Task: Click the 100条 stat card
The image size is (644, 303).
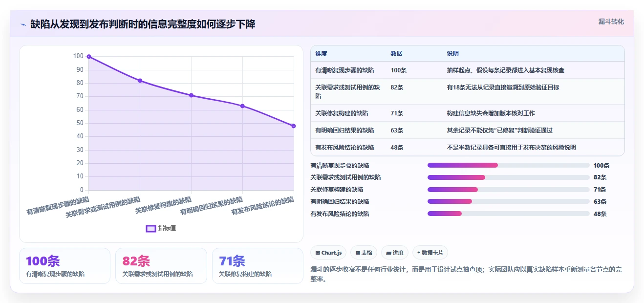Action: [64, 266]
